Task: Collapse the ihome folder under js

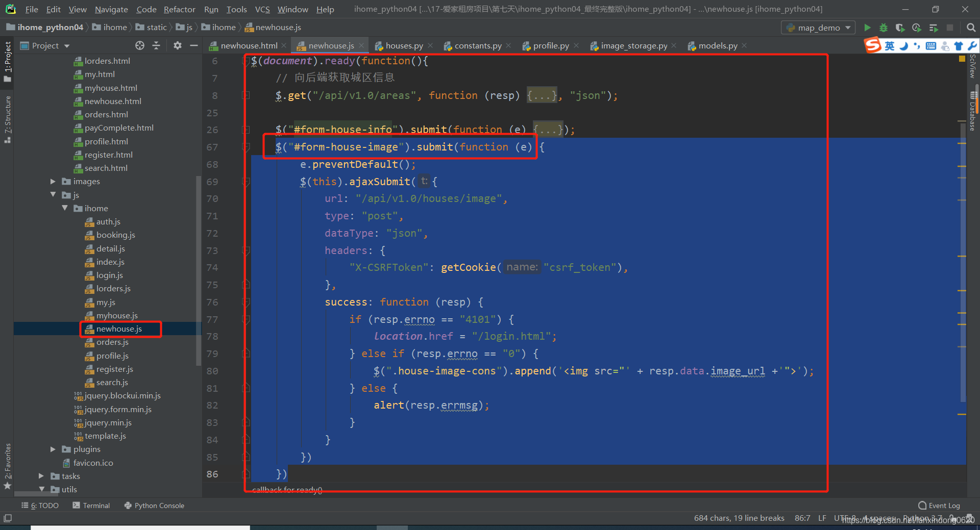Action: [64, 208]
